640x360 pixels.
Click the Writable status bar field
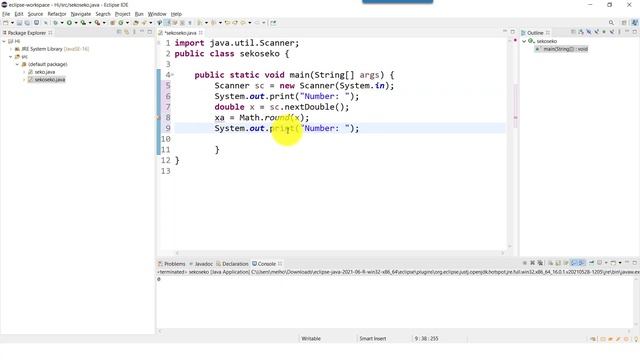pyautogui.click(x=311, y=339)
